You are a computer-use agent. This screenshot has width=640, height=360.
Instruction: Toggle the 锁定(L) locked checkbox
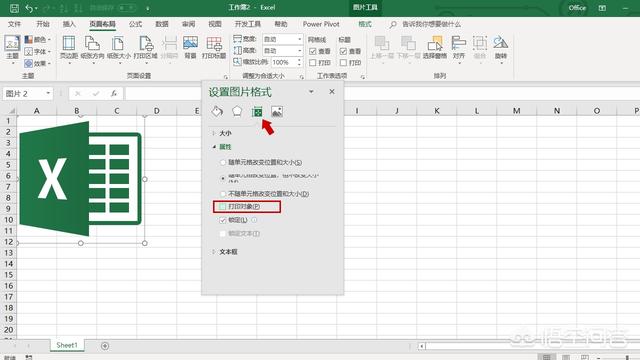tap(222, 220)
